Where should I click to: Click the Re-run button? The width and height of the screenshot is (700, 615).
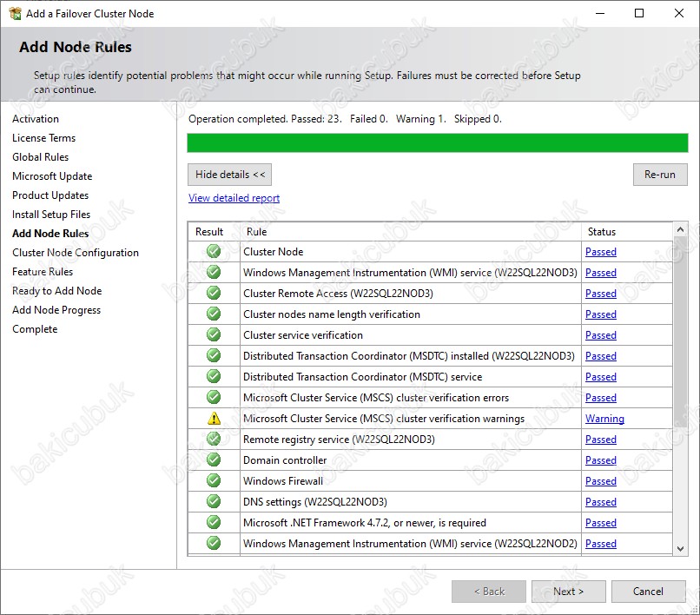(660, 175)
